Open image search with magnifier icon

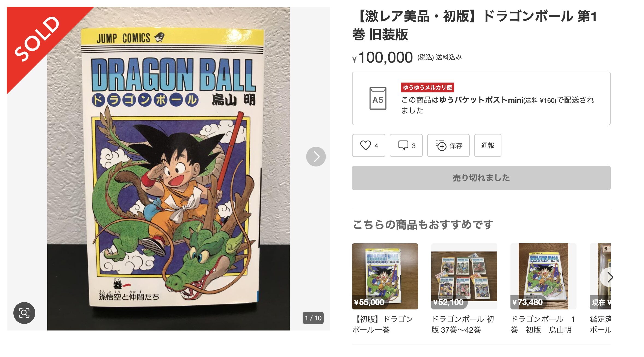click(24, 313)
